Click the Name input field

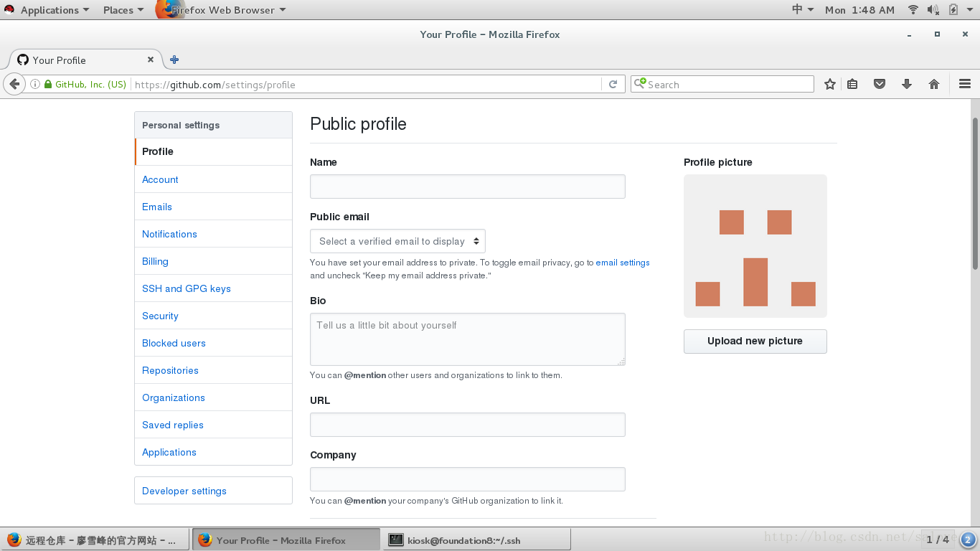[x=468, y=187]
